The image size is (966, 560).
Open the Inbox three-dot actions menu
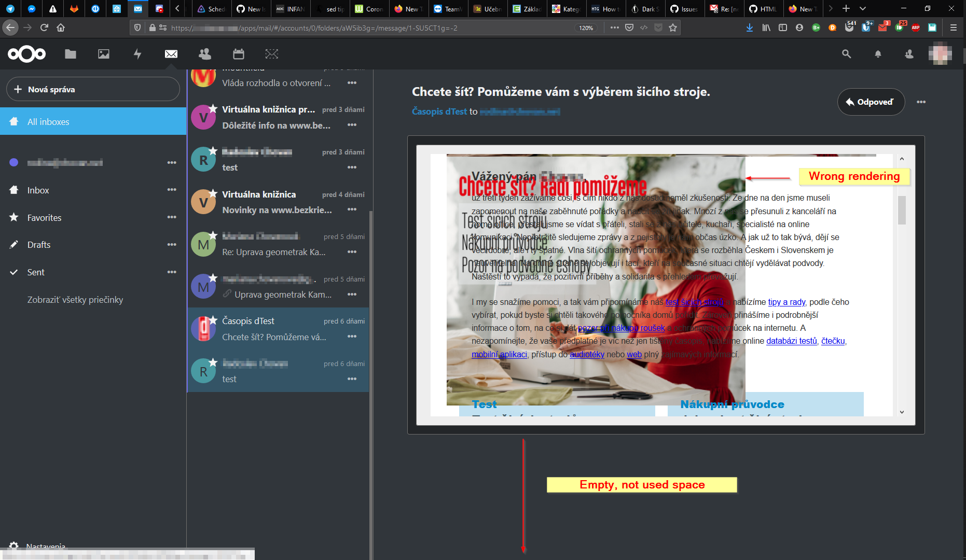tap(172, 190)
